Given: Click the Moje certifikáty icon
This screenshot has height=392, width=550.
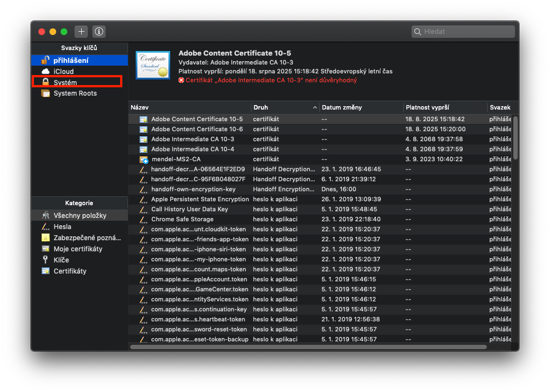Looking at the screenshot, I should coord(46,249).
